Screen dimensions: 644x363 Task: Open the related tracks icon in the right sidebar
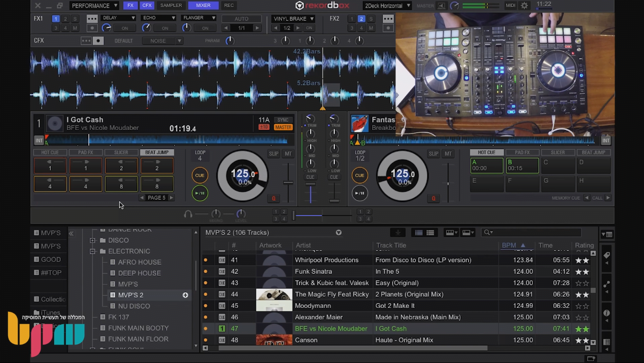pyautogui.click(x=607, y=285)
